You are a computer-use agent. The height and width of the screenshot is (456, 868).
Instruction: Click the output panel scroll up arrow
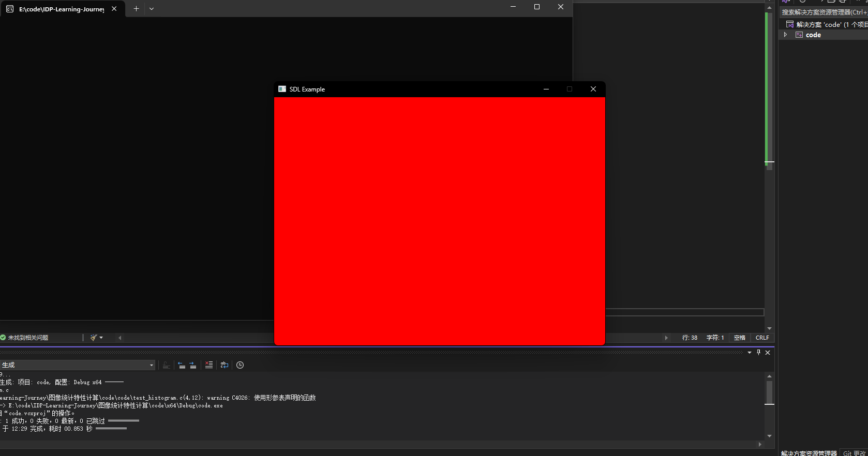769,376
